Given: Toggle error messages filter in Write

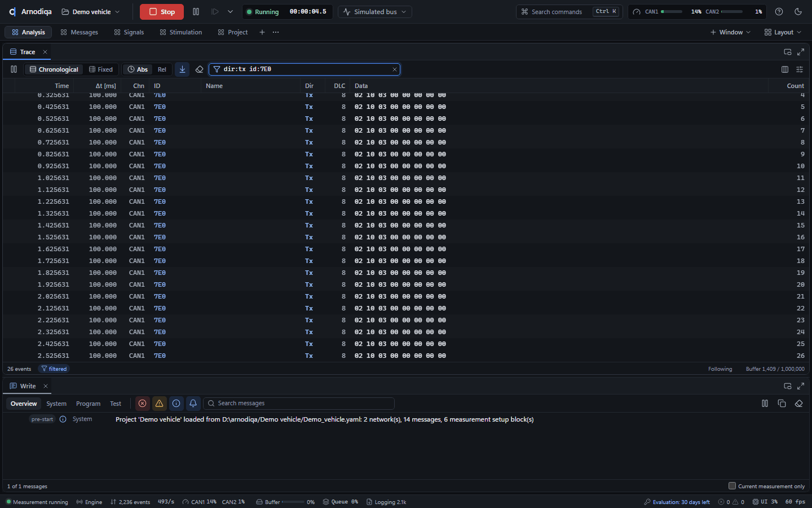Looking at the screenshot, I should tap(143, 404).
